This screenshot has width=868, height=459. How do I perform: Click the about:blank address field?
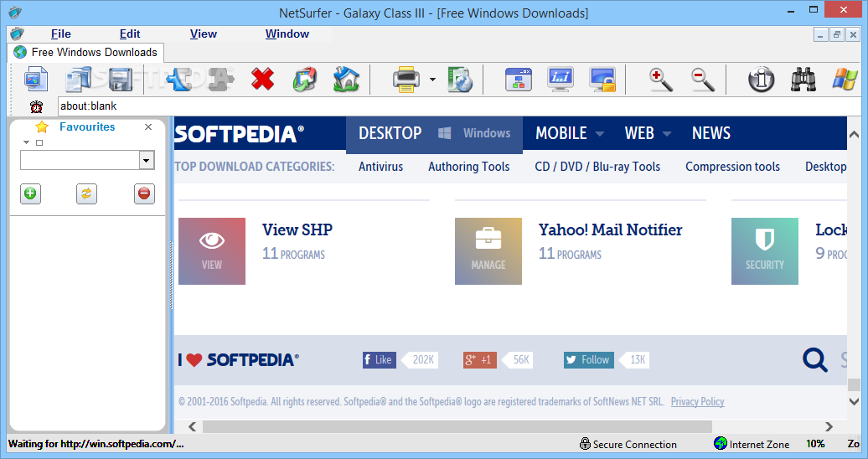[459, 106]
